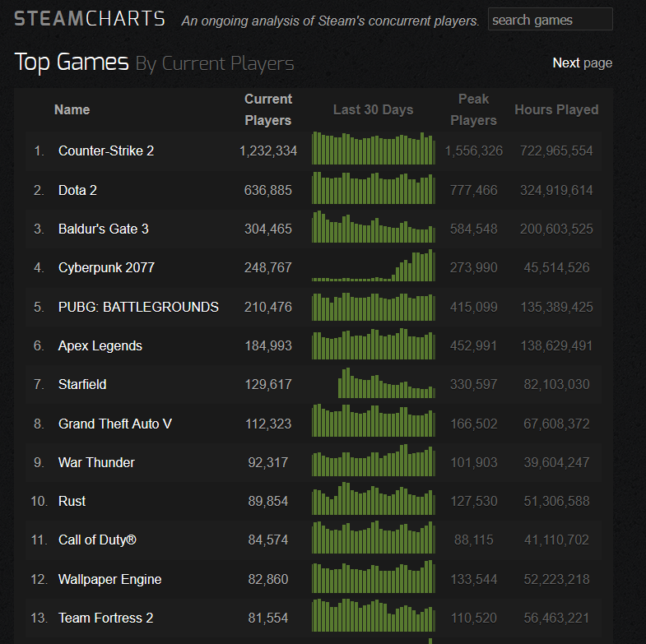The height and width of the screenshot is (644, 646).
Task: Select peak players value 584,548
Action: 474,229
